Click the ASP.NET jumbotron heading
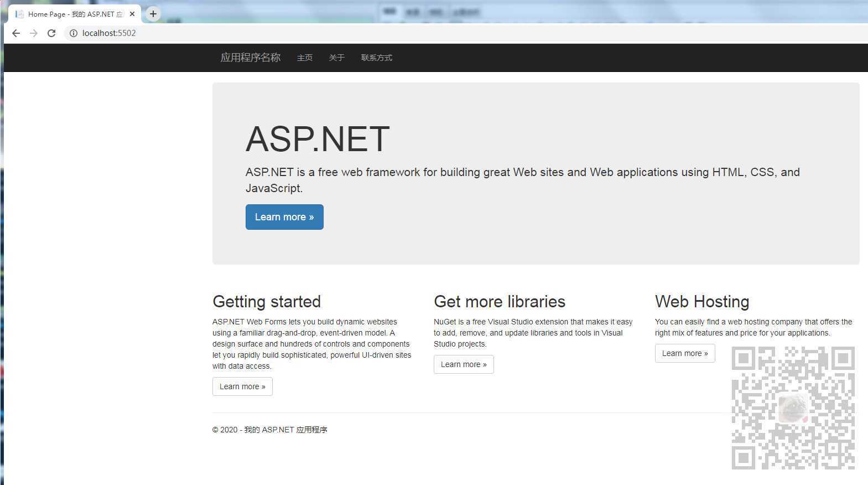This screenshot has height=485, width=868. [x=318, y=138]
